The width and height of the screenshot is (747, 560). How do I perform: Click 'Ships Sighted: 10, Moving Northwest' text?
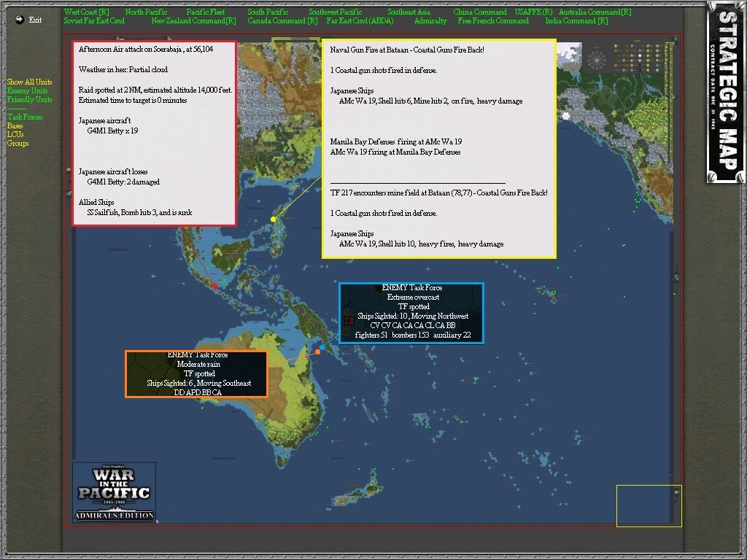413,316
